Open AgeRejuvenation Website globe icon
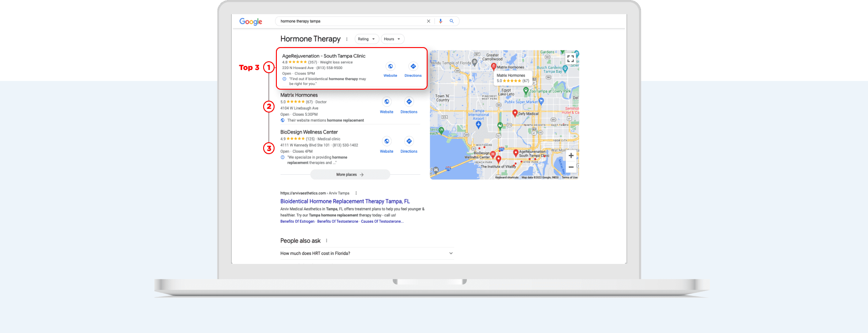 390,66
